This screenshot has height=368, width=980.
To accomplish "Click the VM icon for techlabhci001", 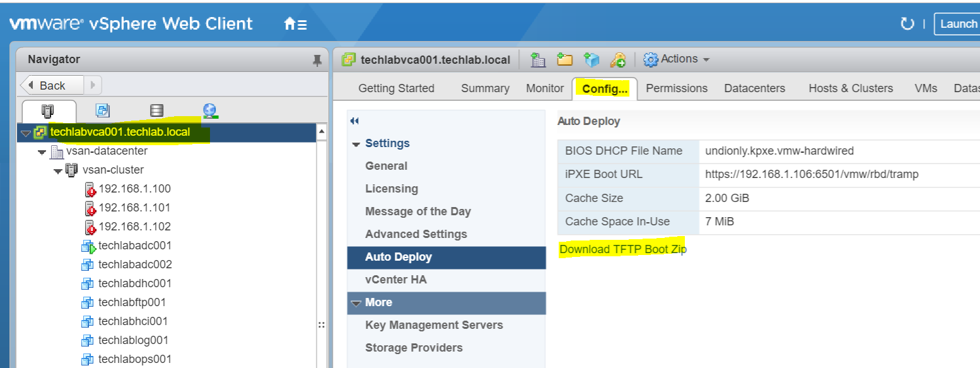I will 88,322.
